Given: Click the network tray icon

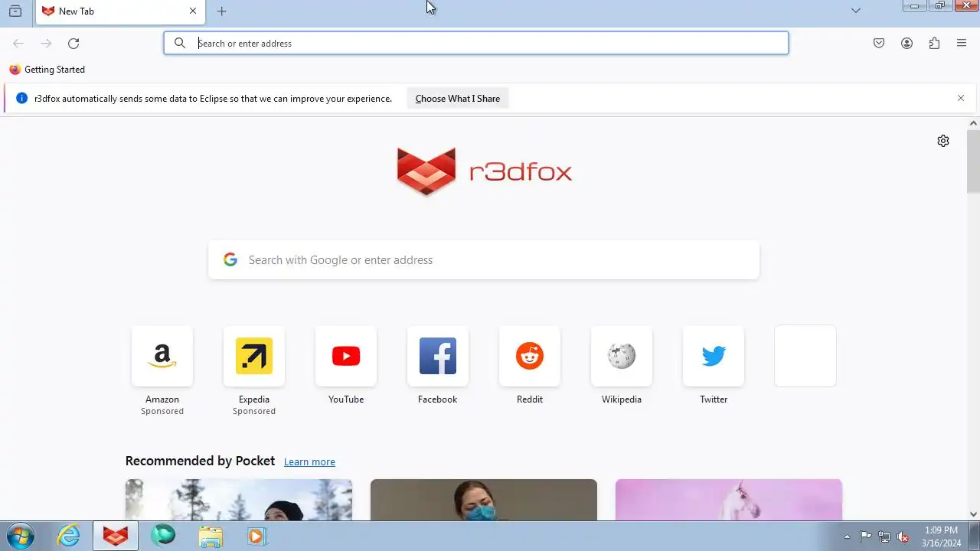Looking at the screenshot, I should 884,536.
